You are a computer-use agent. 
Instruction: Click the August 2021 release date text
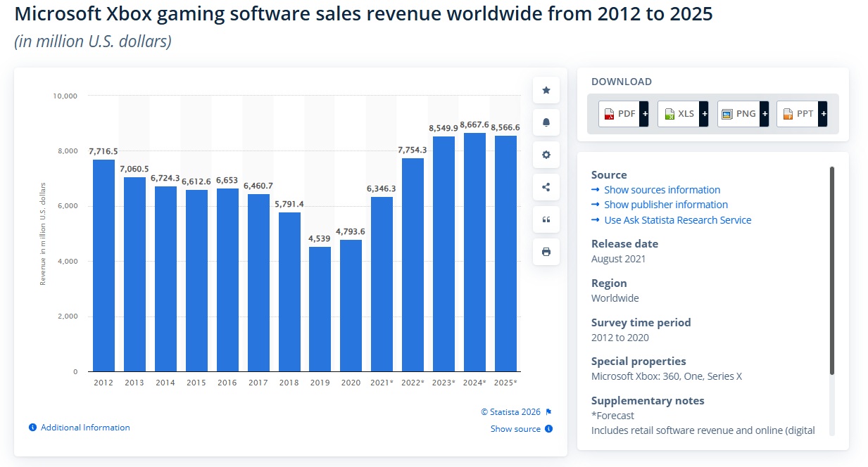coord(618,259)
